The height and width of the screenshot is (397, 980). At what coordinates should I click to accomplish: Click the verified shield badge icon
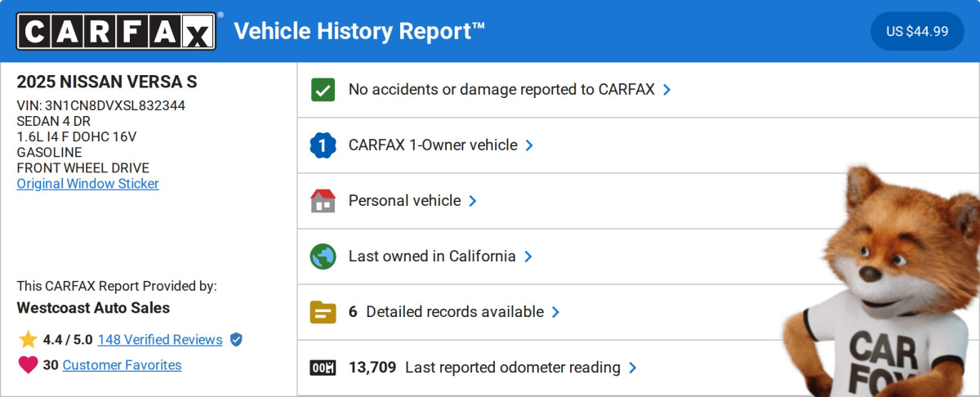click(x=236, y=340)
